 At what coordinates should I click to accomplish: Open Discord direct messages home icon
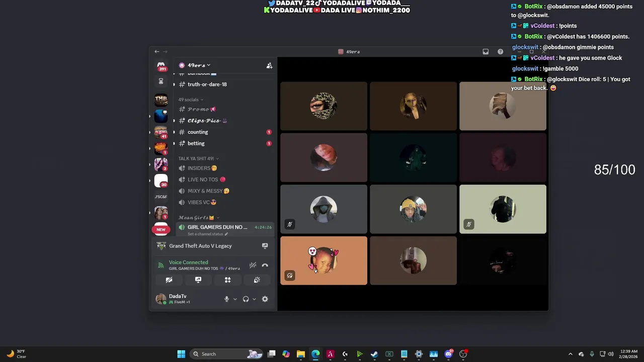pyautogui.click(x=161, y=66)
